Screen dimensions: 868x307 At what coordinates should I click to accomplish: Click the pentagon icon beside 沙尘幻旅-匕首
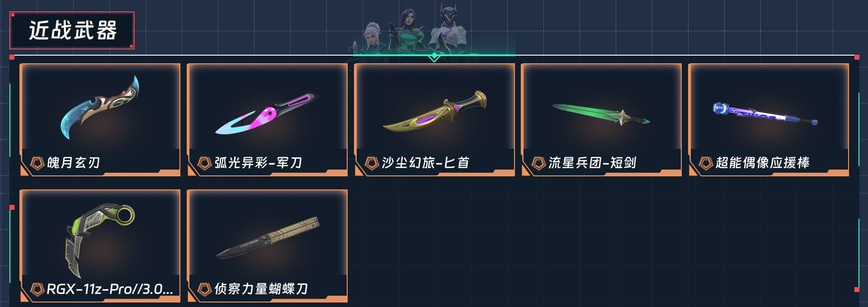[x=372, y=163]
